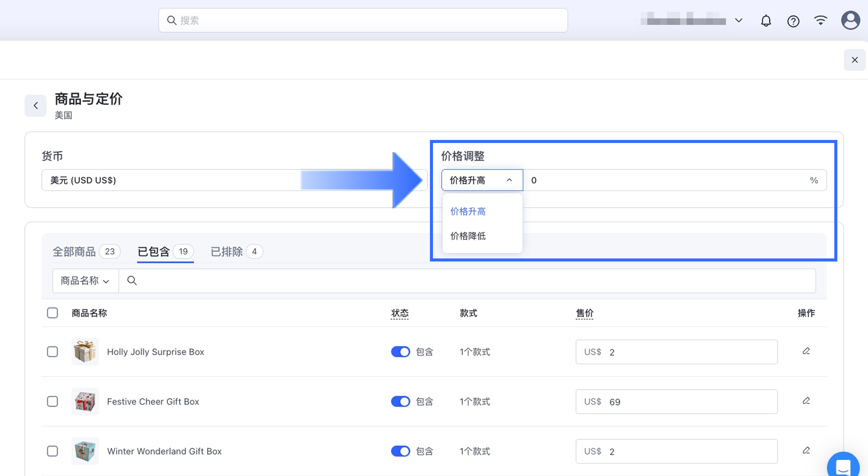Image resolution: width=868 pixels, height=476 pixels.
Task: Open the 商品名称 filter dropdown
Action: point(85,281)
